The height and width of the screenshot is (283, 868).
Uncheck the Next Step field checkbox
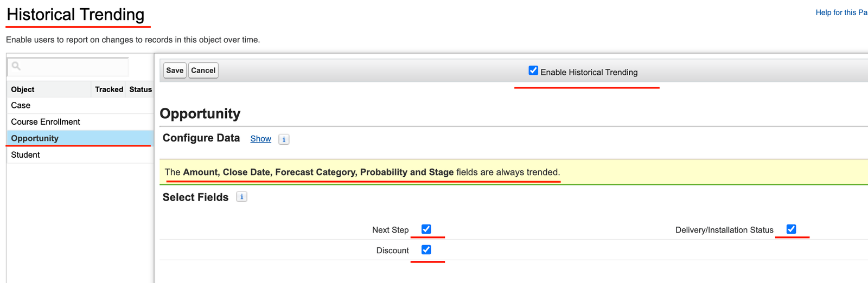point(426,229)
